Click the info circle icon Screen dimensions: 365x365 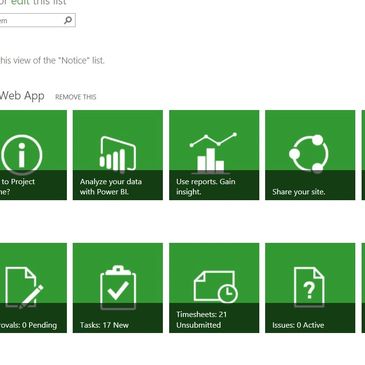coord(22,155)
